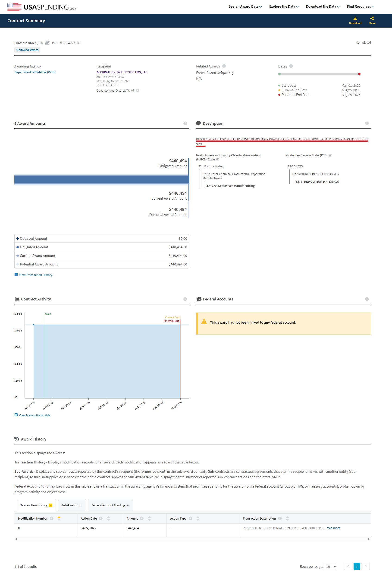Image resolution: width=392 pixels, height=581 pixels.
Task: Click the Description section info icon
Action: (367, 123)
